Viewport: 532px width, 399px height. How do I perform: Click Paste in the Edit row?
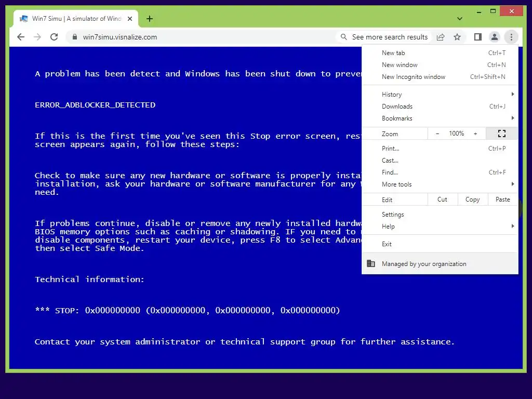coord(503,199)
